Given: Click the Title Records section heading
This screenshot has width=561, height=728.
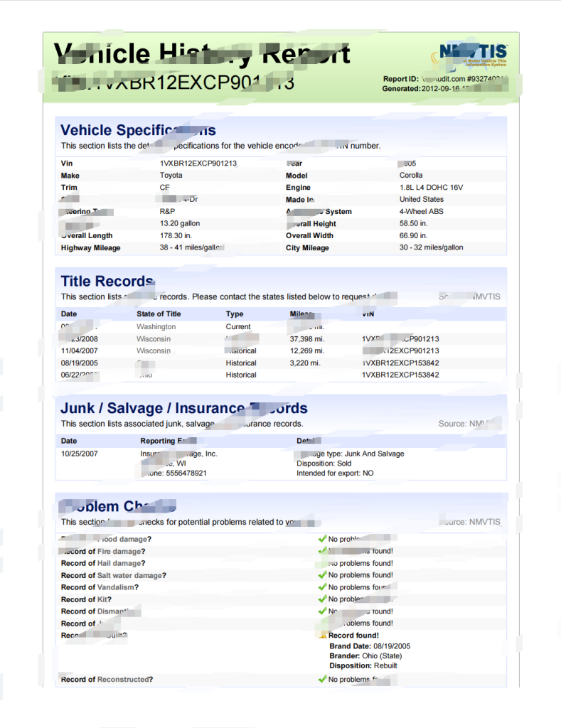Looking at the screenshot, I should click(107, 281).
